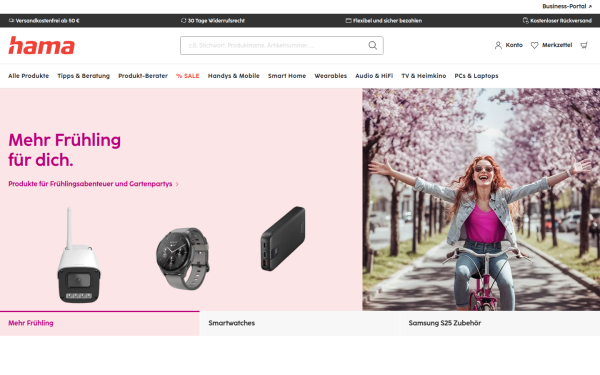This screenshot has width=600, height=375.
Task: Open the shopping cart icon
Action: 584,45
